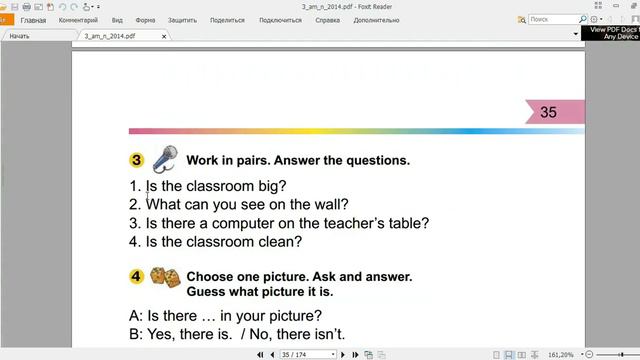This screenshot has width=640, height=360.
Task: Click heading 'Work in pairs. Answer the questions.'
Action: click(x=298, y=160)
